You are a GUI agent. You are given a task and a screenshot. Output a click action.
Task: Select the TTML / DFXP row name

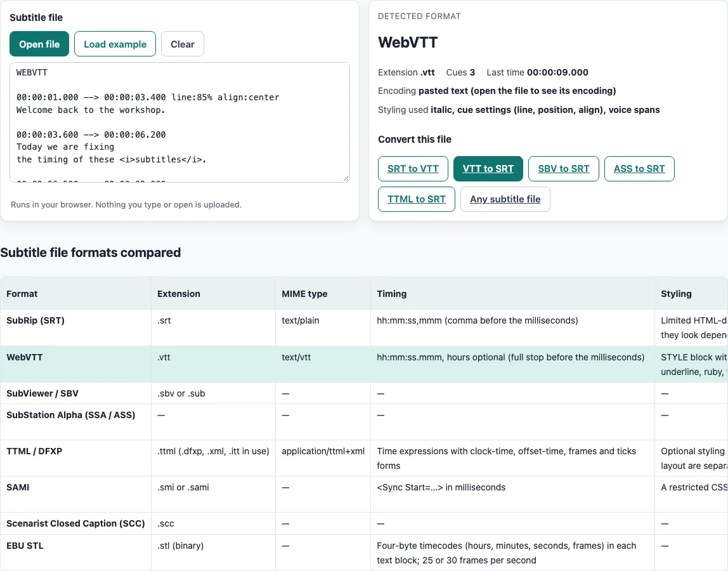[34, 451]
